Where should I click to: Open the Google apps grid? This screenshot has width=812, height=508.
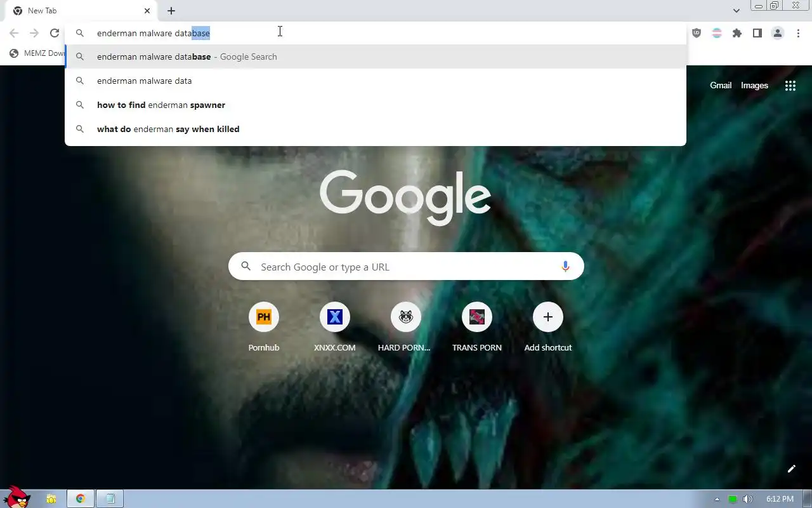[x=790, y=86]
